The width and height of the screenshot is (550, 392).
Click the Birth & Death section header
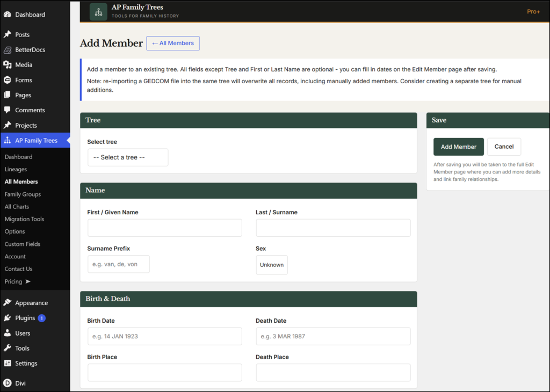pos(248,299)
